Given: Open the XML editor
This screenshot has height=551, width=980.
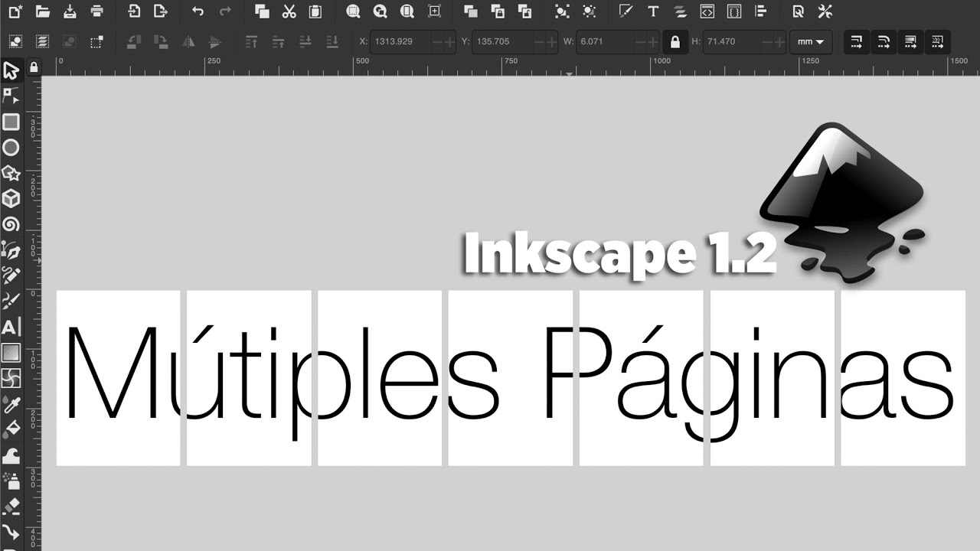Looking at the screenshot, I should 707,11.
